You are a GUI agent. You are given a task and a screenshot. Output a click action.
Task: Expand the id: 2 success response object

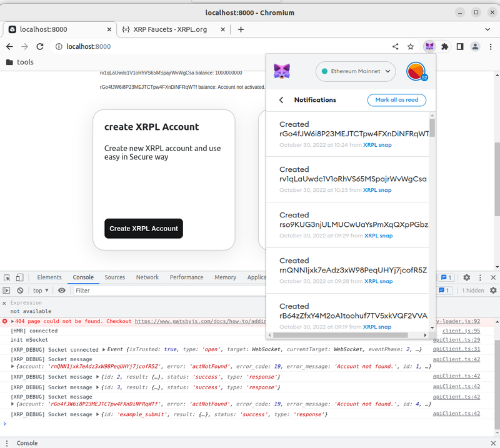coord(98,377)
